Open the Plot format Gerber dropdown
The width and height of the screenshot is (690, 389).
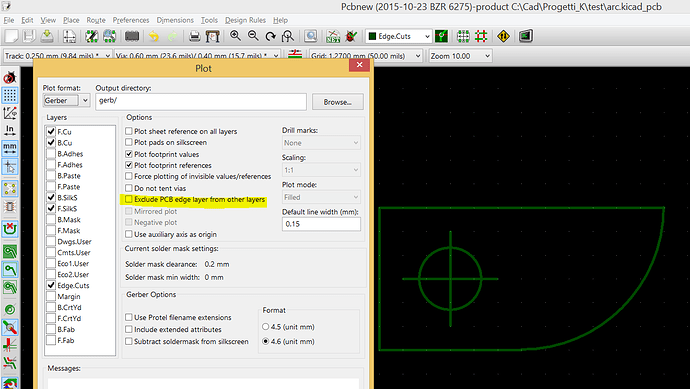[x=67, y=101]
